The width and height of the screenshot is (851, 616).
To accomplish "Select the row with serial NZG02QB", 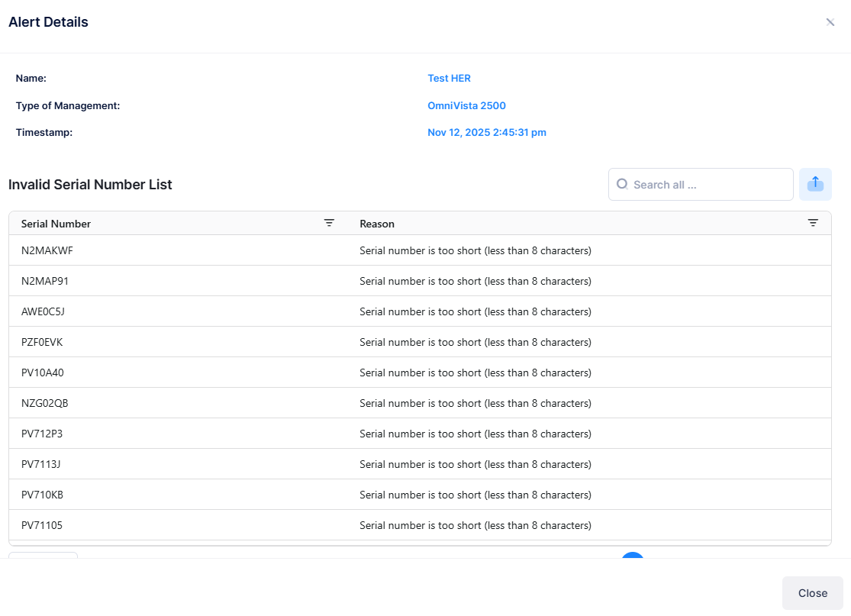I will coord(44,403).
